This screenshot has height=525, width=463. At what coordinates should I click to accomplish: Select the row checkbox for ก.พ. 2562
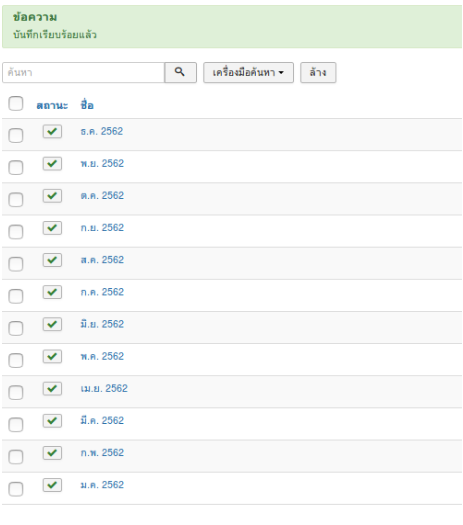pyautogui.click(x=16, y=457)
